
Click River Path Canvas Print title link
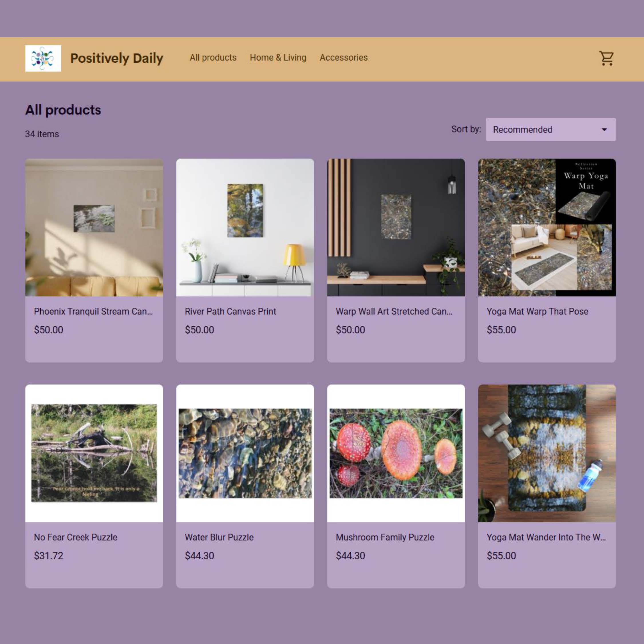click(x=230, y=311)
